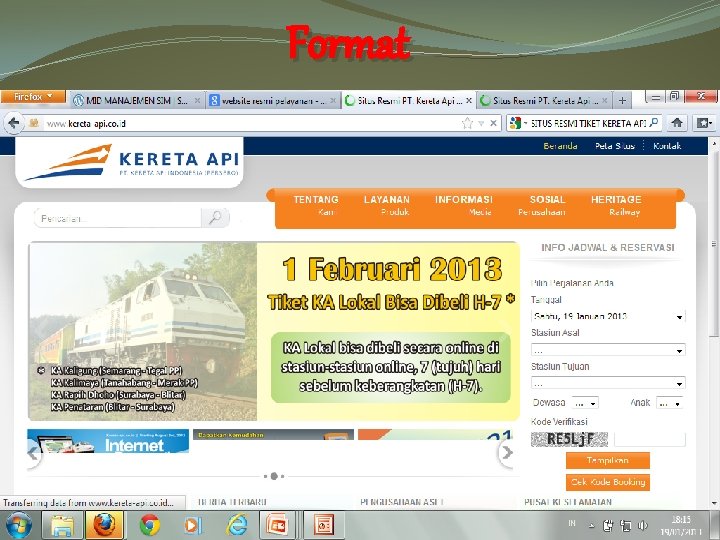The height and width of the screenshot is (540, 720).
Task: Open the Stasiun Tujuan dropdown
Action: pyautogui.click(x=608, y=382)
